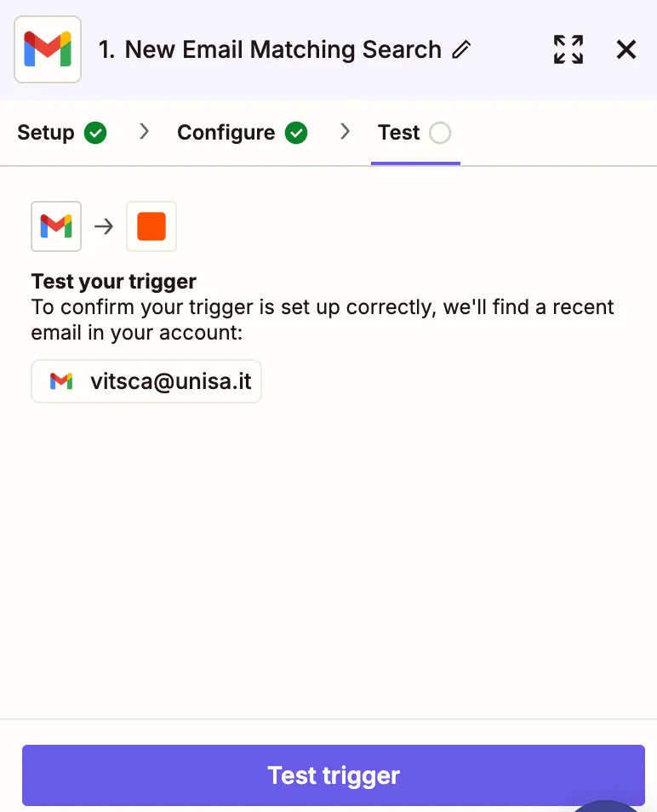
Task: Click the step title New Email Matching Search
Action: pyautogui.click(x=283, y=49)
